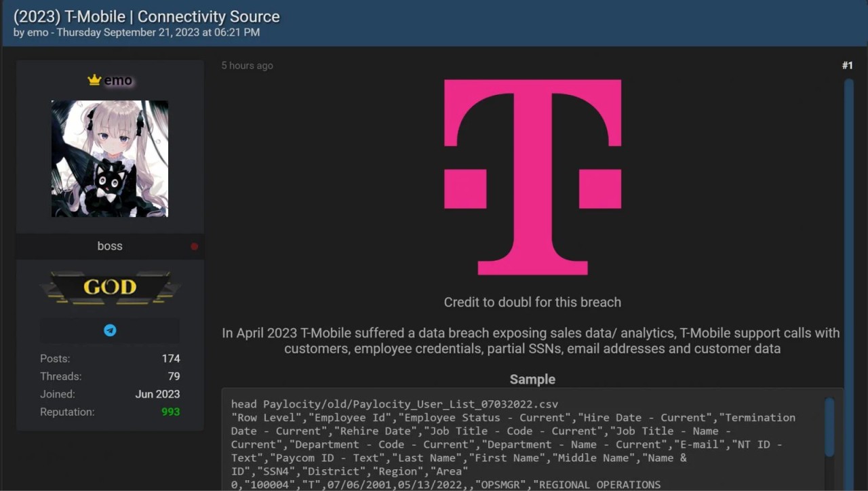Click the blue post scrollbar on right edge

tap(848, 271)
